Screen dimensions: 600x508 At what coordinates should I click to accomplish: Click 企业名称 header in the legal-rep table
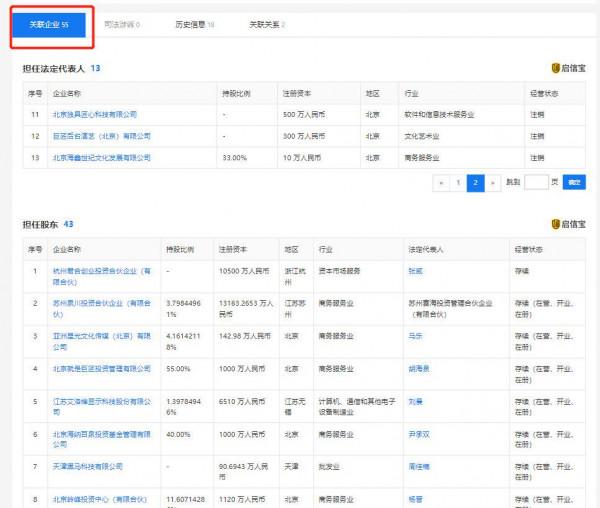click(x=67, y=93)
